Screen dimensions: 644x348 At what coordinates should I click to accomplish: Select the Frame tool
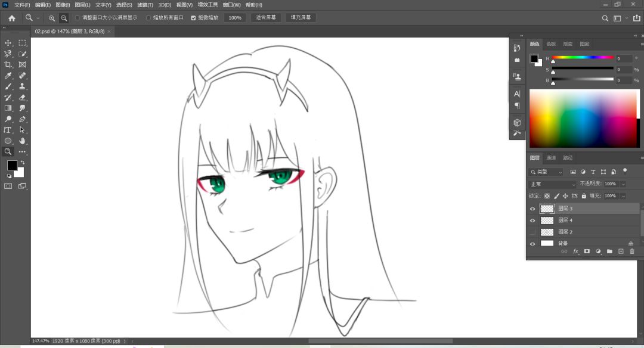pos(22,65)
